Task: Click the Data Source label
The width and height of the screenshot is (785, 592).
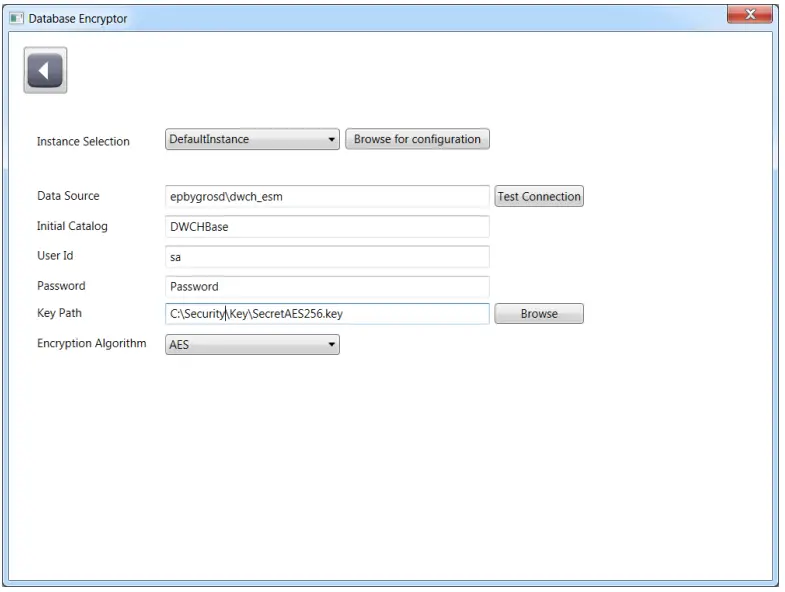Action: coord(68,196)
